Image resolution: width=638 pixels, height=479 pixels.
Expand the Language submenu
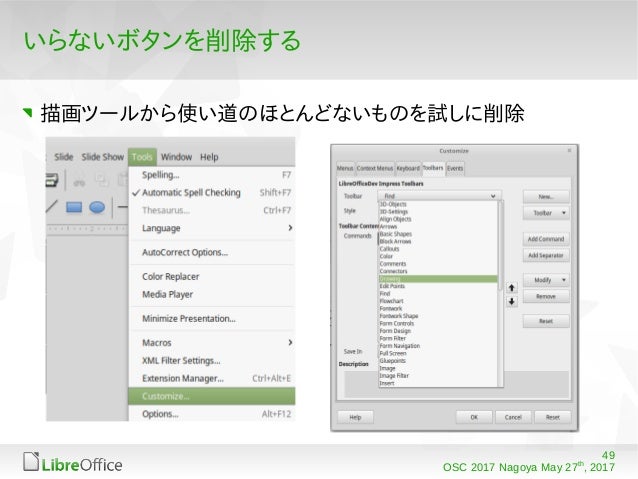click(x=212, y=228)
